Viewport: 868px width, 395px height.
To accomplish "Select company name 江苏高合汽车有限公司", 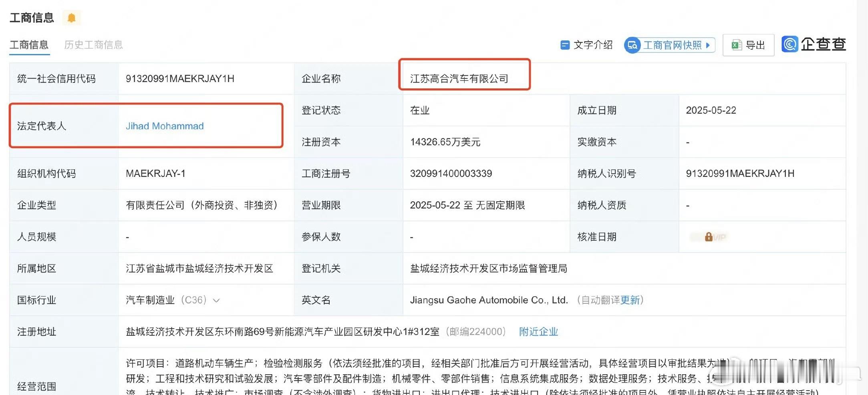I will point(459,79).
